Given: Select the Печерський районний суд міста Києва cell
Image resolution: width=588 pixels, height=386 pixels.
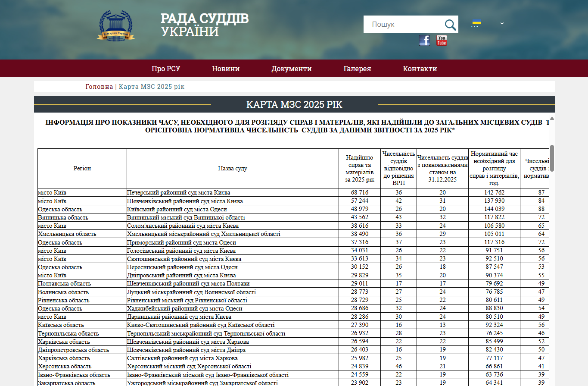Looking at the screenshot, I should (179, 192).
